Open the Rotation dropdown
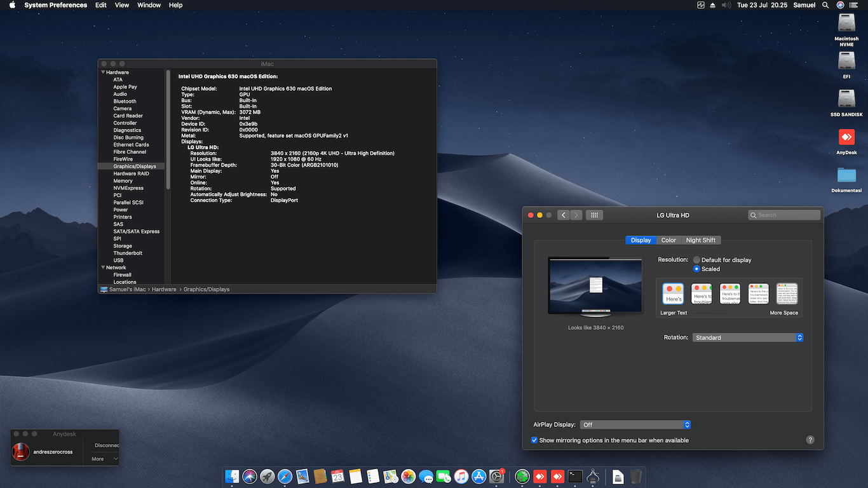This screenshot has height=488, width=868. 748,337
